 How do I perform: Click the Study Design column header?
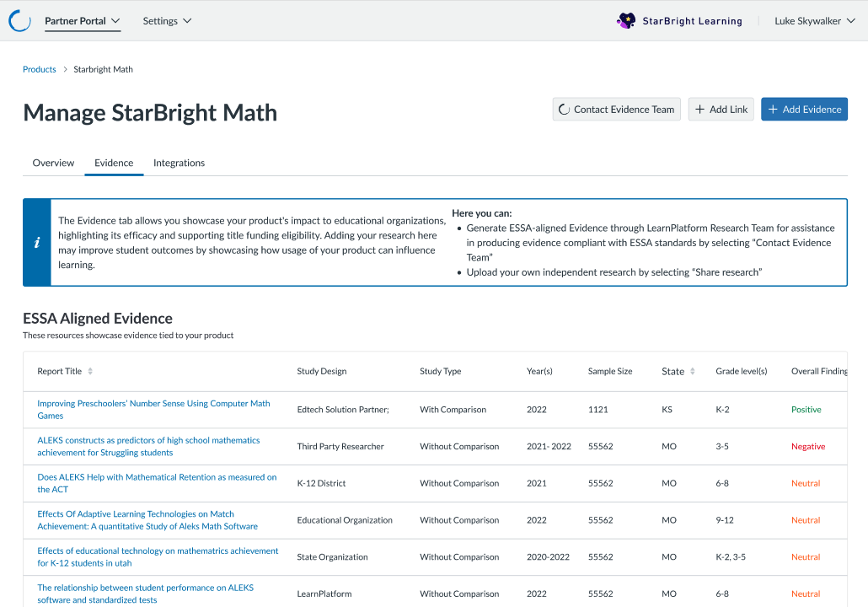click(x=322, y=371)
